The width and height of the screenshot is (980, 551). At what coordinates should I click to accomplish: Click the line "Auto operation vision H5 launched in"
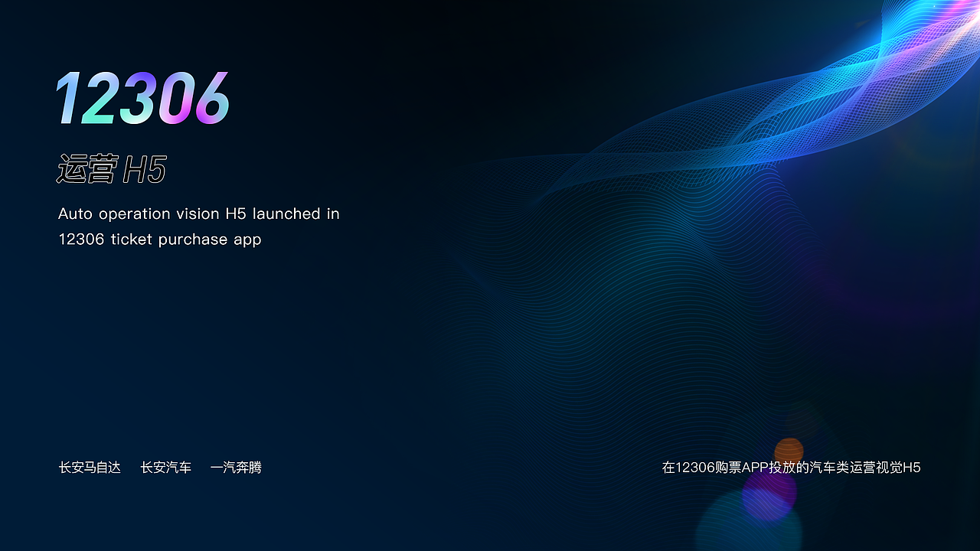point(199,214)
